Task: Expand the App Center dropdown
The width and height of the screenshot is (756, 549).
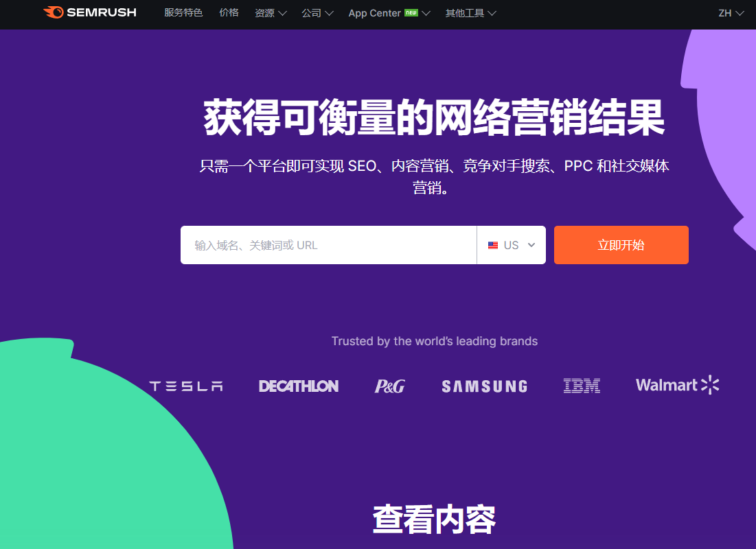Action: pos(389,13)
